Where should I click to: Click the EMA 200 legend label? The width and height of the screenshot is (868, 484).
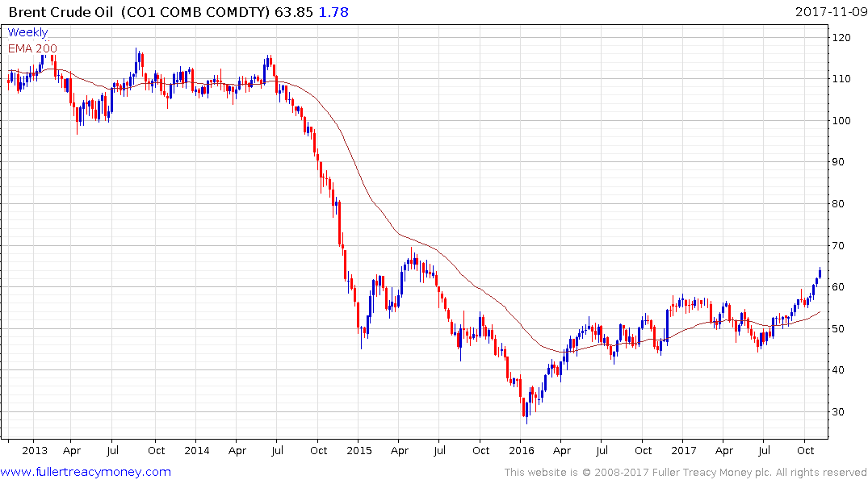[x=32, y=48]
